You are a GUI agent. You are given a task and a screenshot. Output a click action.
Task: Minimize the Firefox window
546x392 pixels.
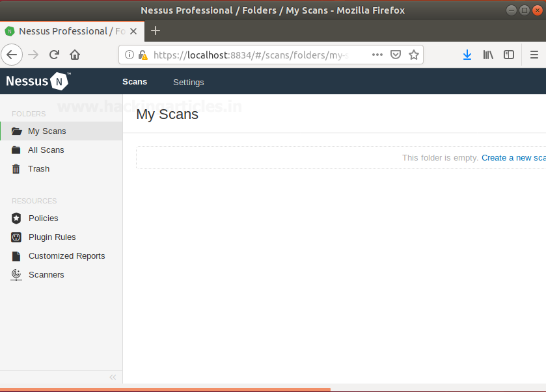click(511, 10)
